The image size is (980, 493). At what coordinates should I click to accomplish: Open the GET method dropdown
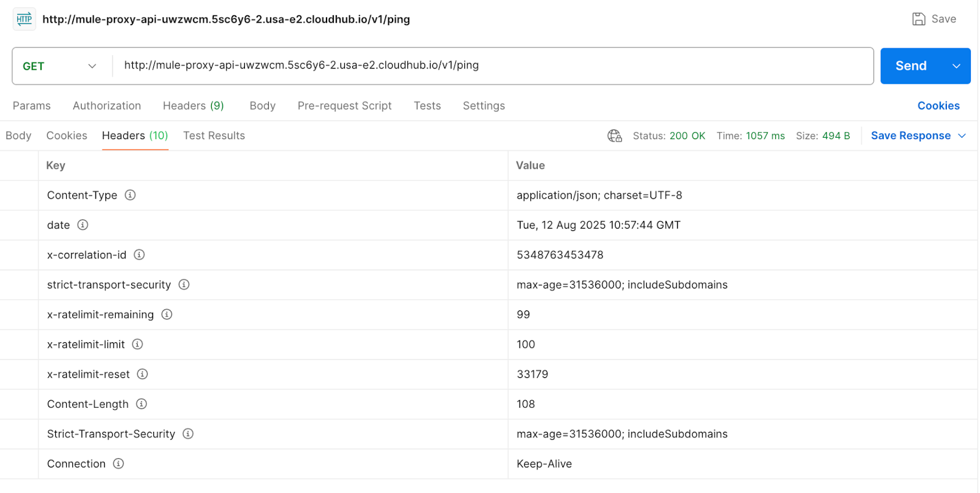click(60, 66)
